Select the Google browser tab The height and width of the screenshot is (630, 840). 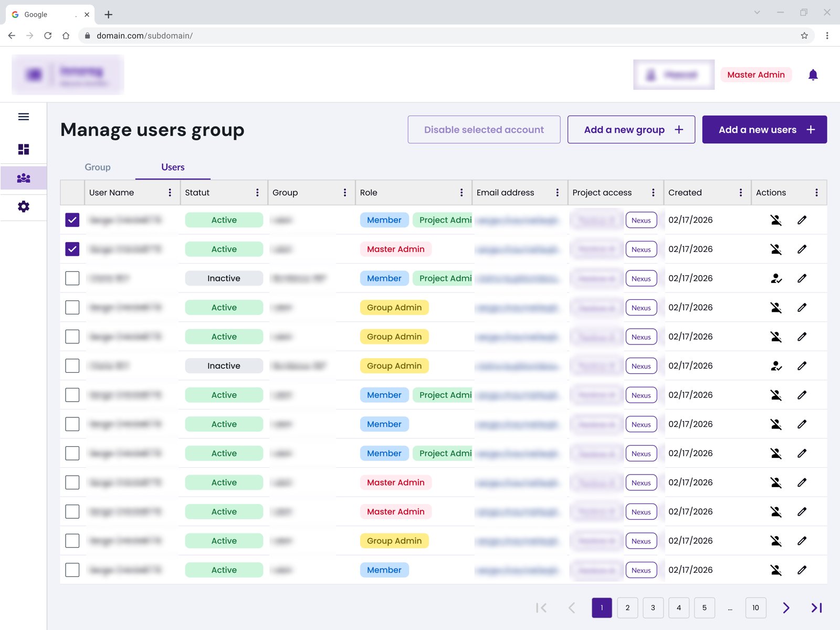(50, 15)
